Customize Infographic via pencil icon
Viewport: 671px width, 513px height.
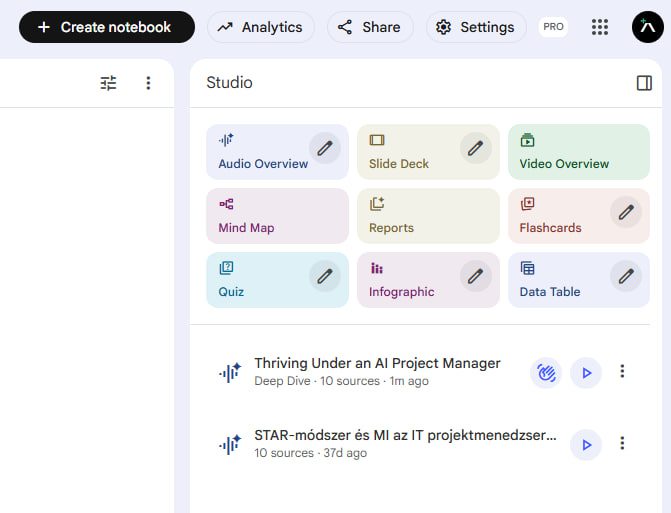(475, 276)
